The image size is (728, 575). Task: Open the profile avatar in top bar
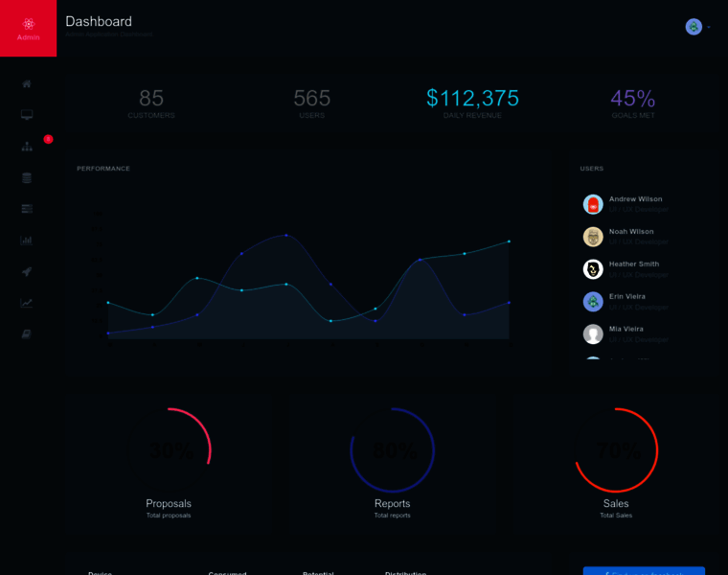point(694,27)
